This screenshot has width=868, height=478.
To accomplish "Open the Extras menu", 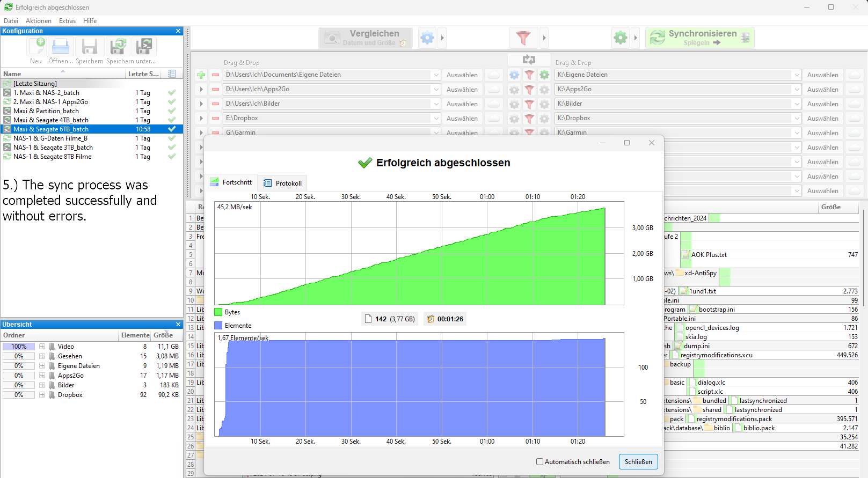I will (67, 21).
